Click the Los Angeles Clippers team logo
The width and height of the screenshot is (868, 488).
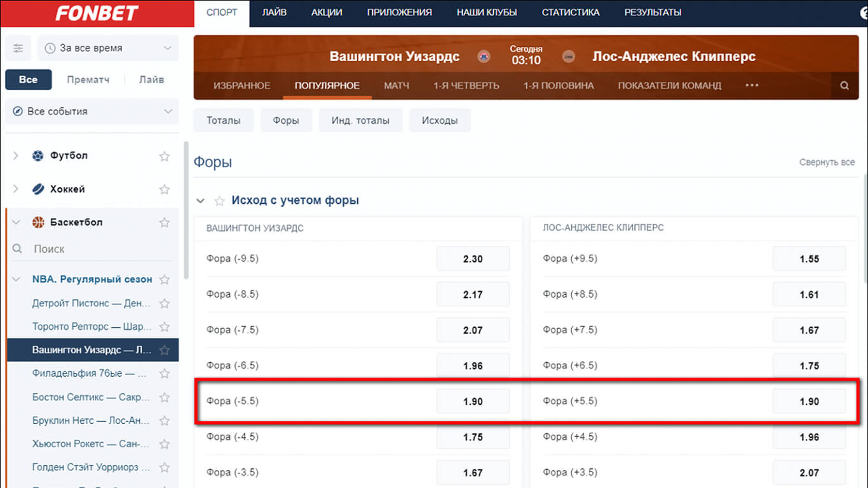pos(569,57)
